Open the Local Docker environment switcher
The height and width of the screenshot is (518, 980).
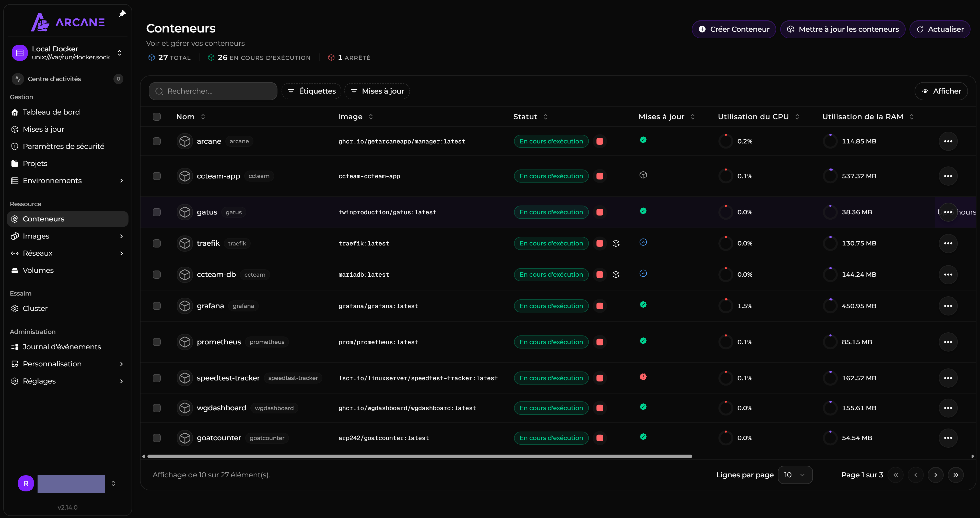click(68, 53)
